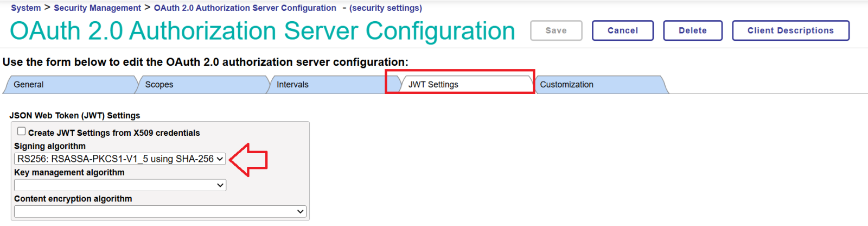Select the Intervals tab
This screenshot has width=868, height=226.
pos(292,85)
